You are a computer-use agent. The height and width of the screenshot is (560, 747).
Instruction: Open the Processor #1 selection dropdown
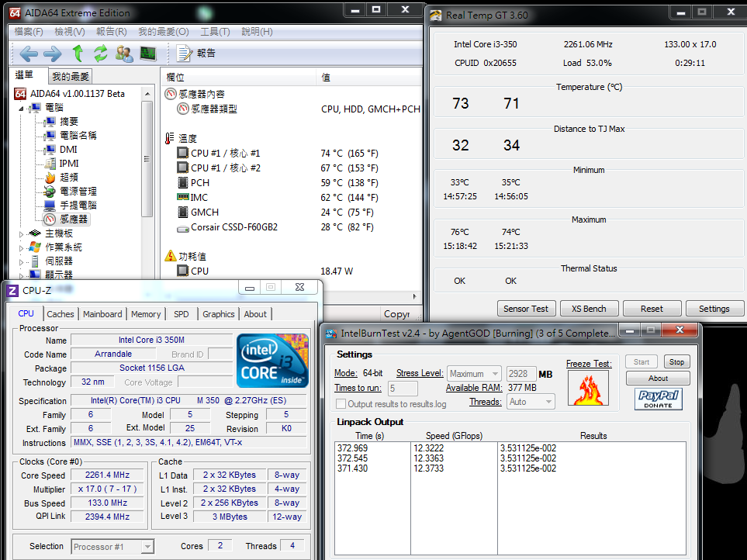[x=112, y=547]
